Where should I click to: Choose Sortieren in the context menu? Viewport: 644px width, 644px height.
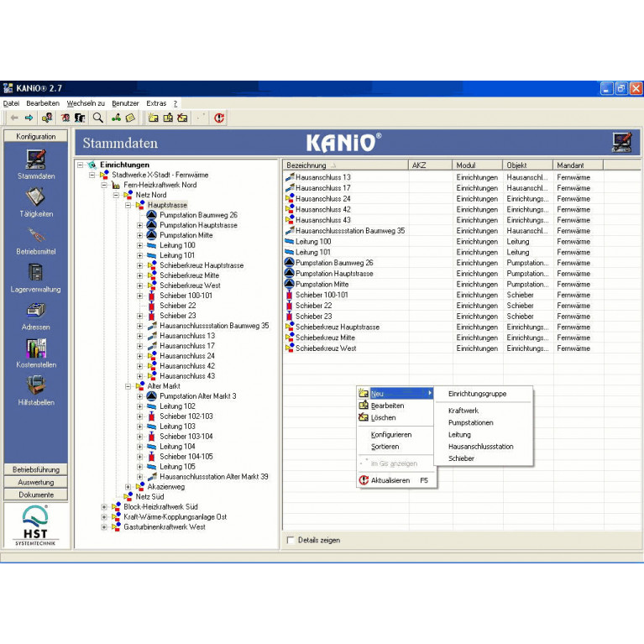point(395,447)
